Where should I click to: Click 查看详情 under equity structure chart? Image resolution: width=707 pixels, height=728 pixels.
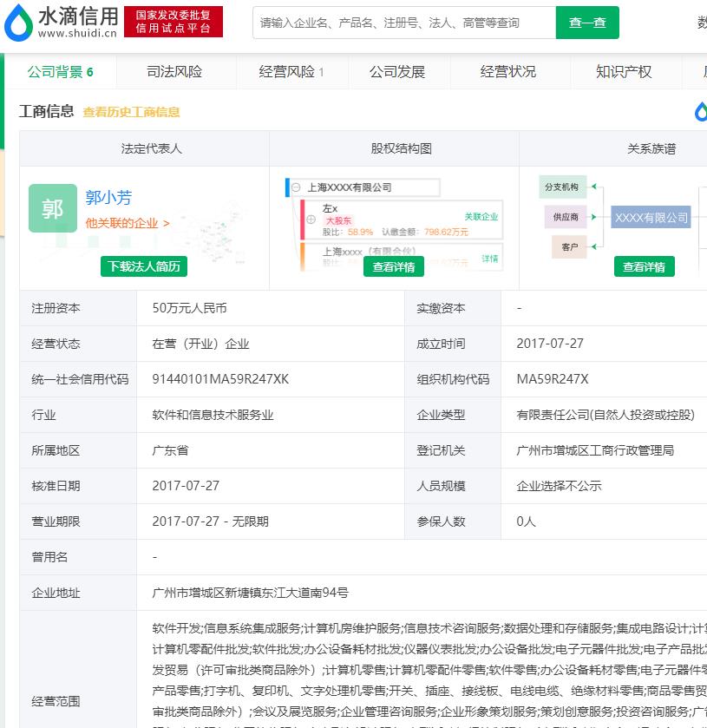394,267
